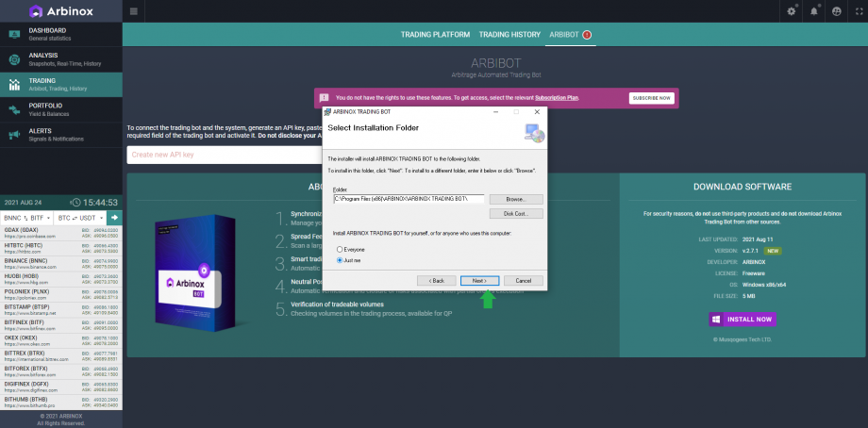868x428 pixels.
Task: Click Disk Cost button
Action: [516, 213]
